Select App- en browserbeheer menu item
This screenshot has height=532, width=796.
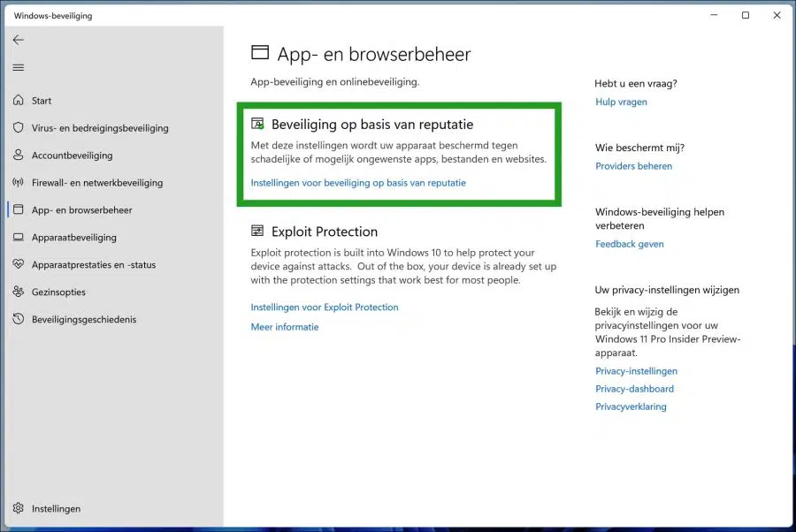(x=81, y=210)
